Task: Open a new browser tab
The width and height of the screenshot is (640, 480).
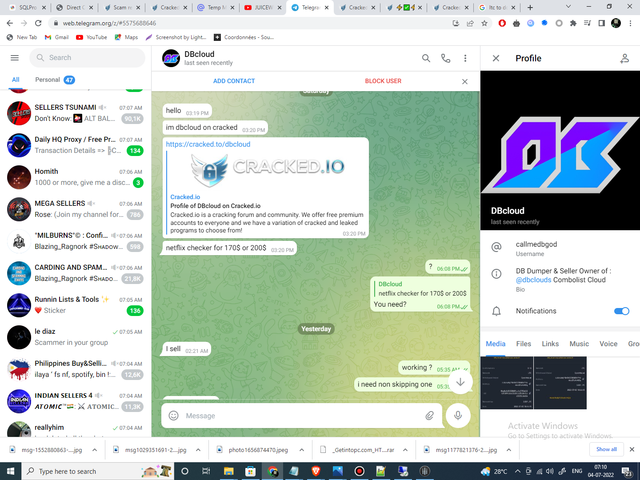Action: 530,7
